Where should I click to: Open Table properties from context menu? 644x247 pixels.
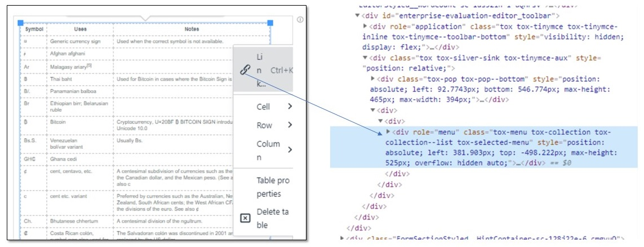click(263, 187)
